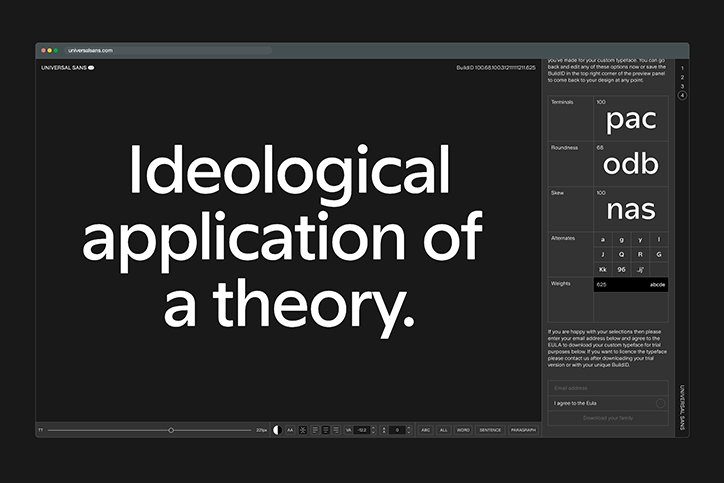Click the Email address input field
This screenshot has width=724, height=483.
coord(608,388)
